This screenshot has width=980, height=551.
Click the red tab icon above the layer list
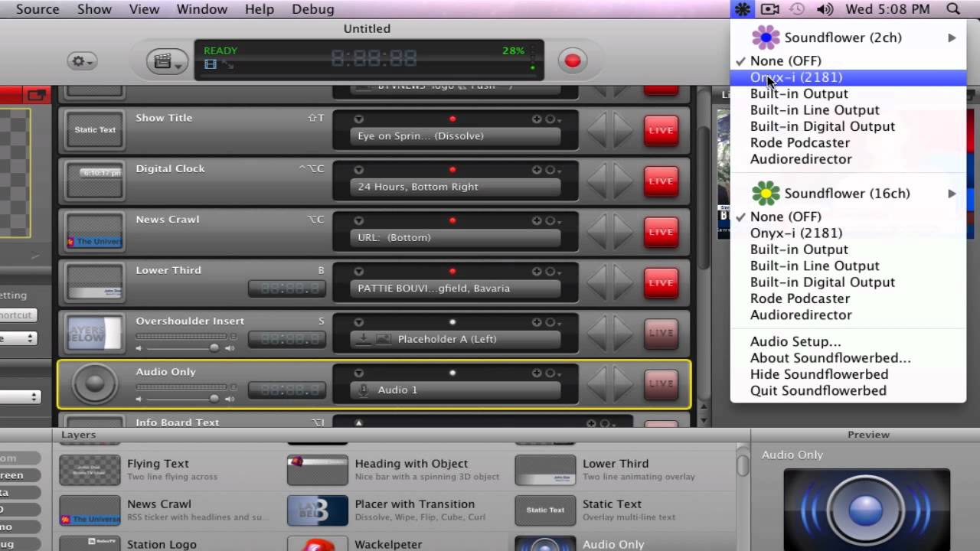coord(36,95)
